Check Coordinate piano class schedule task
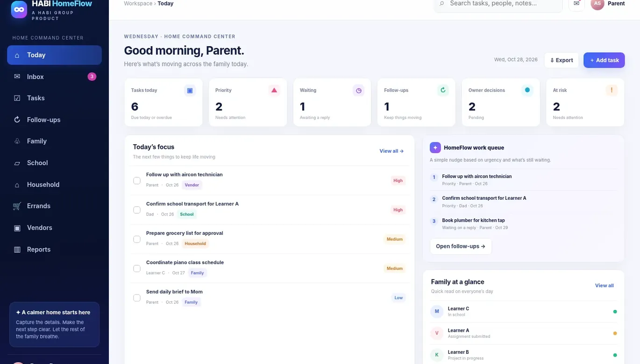Viewport: 640px width, 364px height. [137, 268]
